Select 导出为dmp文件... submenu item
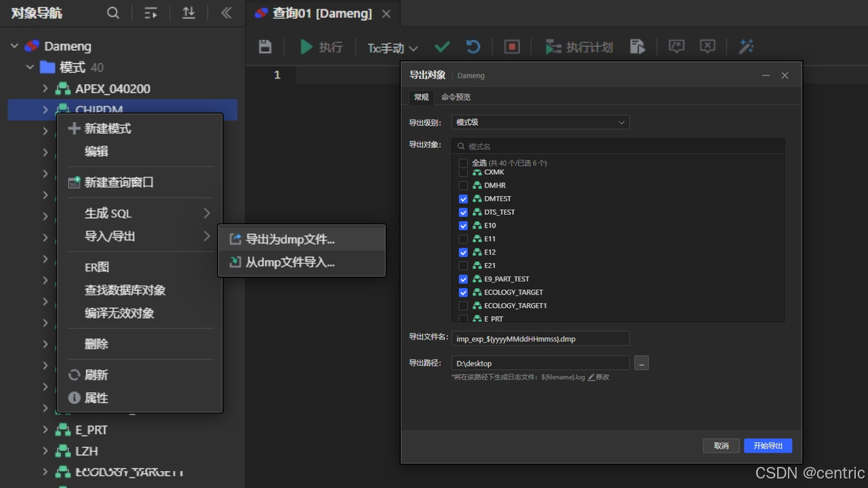This screenshot has width=868, height=488. point(302,239)
